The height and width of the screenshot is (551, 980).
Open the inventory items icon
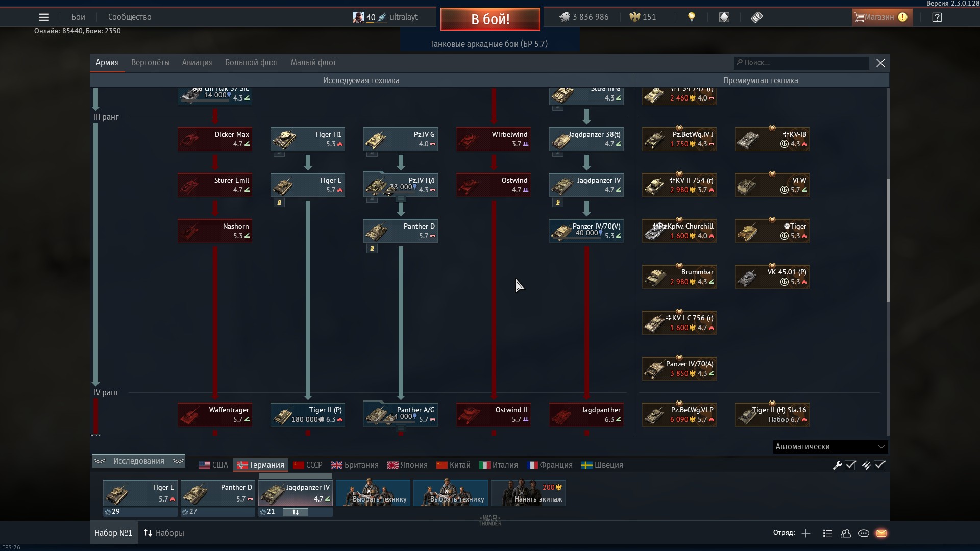point(757,17)
